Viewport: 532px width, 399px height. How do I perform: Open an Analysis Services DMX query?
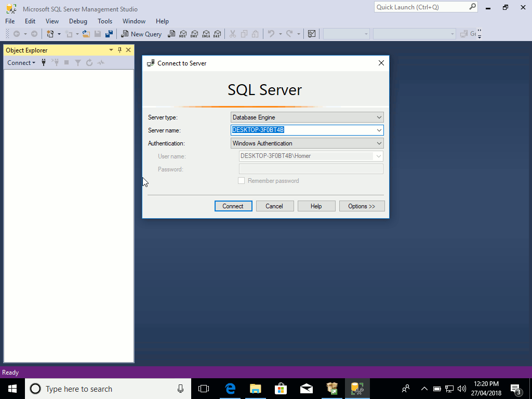[194, 34]
